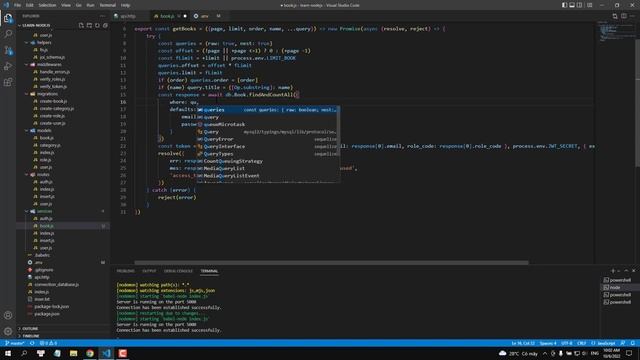The width and height of the screenshot is (640, 360).
Task: Toggle the secondary side bar
Action: 580,5
